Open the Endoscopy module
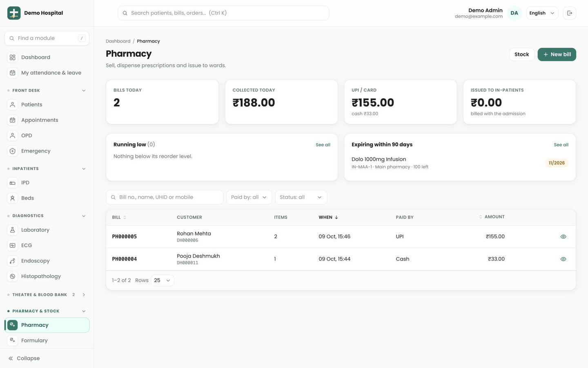The height and width of the screenshot is (368, 588). (47, 261)
